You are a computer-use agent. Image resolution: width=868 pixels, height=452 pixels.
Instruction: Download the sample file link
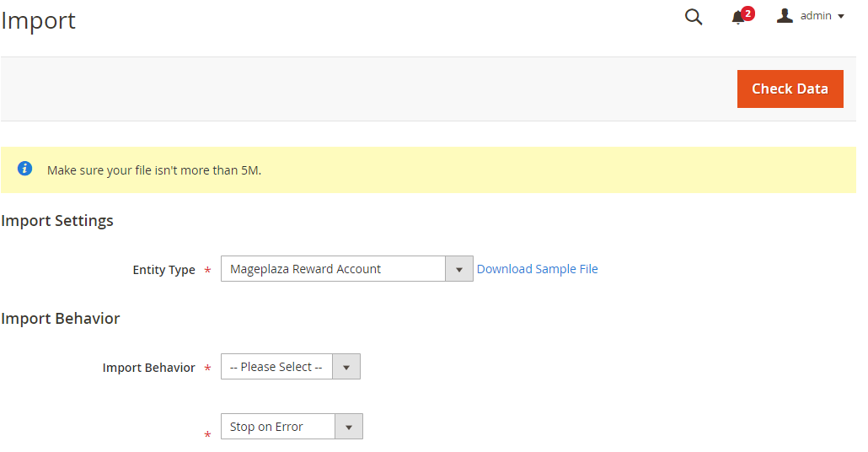click(537, 269)
